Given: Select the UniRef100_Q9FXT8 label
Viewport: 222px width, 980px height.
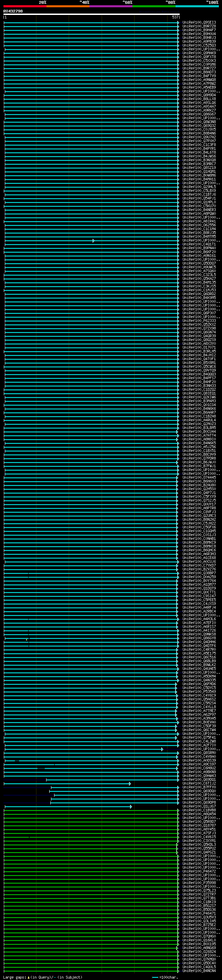Looking at the screenshot, I should click(x=199, y=57).
